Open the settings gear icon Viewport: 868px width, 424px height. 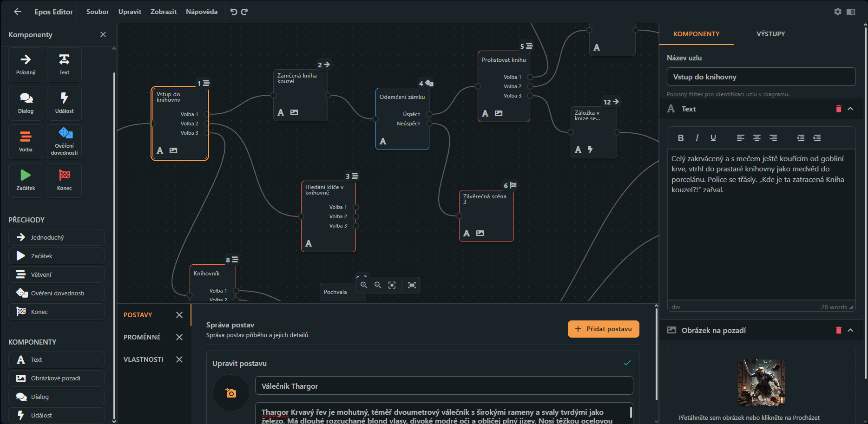click(838, 12)
